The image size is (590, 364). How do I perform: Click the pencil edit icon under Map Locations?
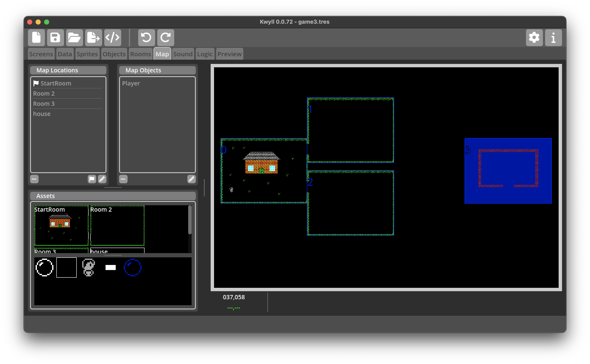[x=102, y=179]
